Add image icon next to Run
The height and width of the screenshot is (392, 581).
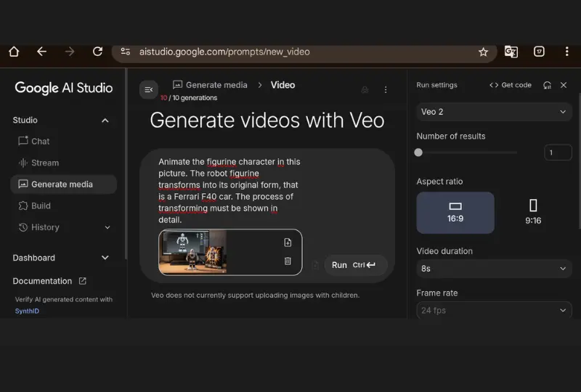tap(315, 265)
